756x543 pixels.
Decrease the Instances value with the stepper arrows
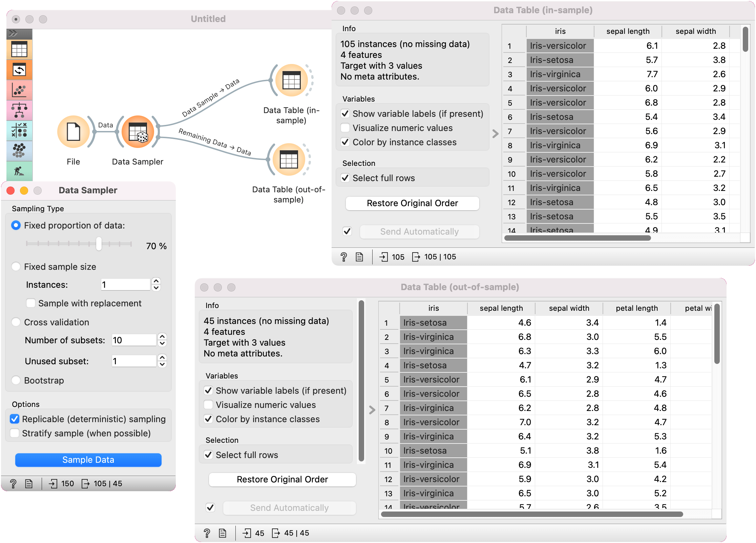(155, 288)
